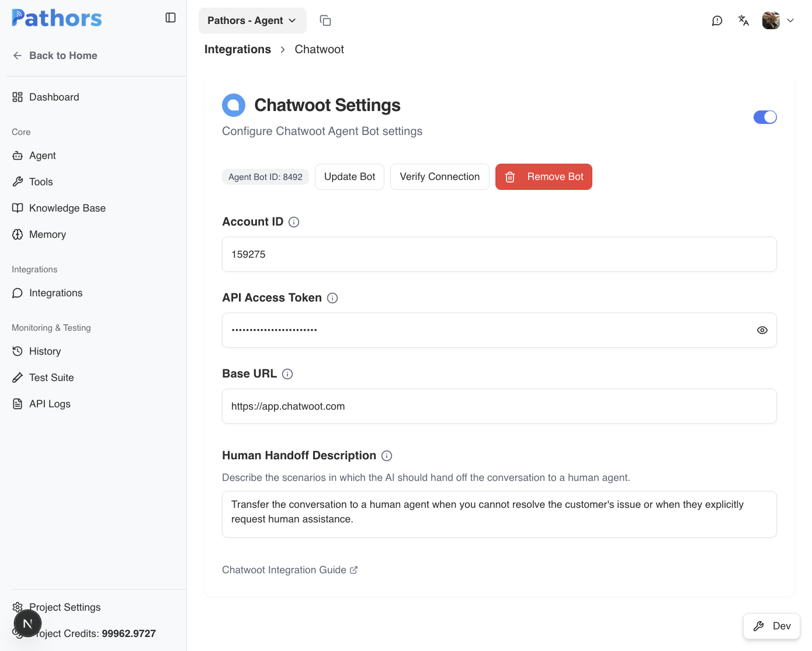Click the Pathors logo

coord(57,18)
